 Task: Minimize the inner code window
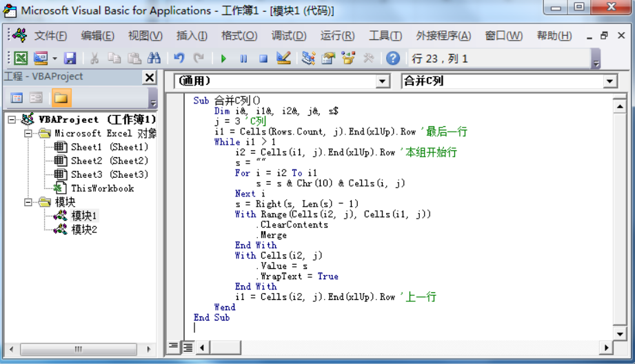click(x=589, y=37)
